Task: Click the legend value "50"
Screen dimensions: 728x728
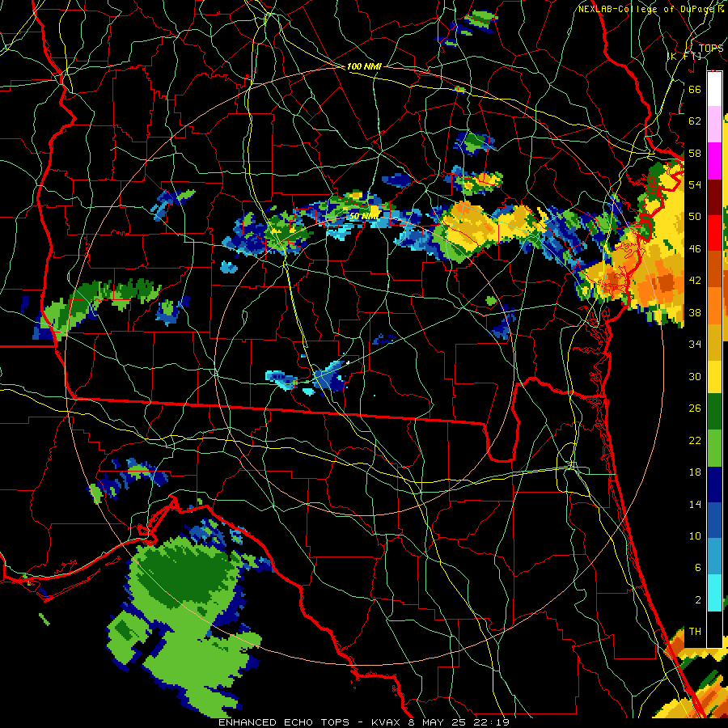Action: pyautogui.click(x=695, y=217)
